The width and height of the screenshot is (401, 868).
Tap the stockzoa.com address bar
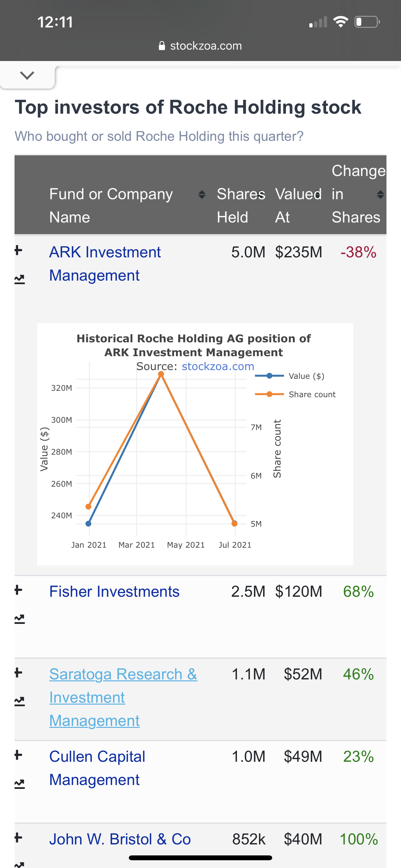click(x=200, y=46)
